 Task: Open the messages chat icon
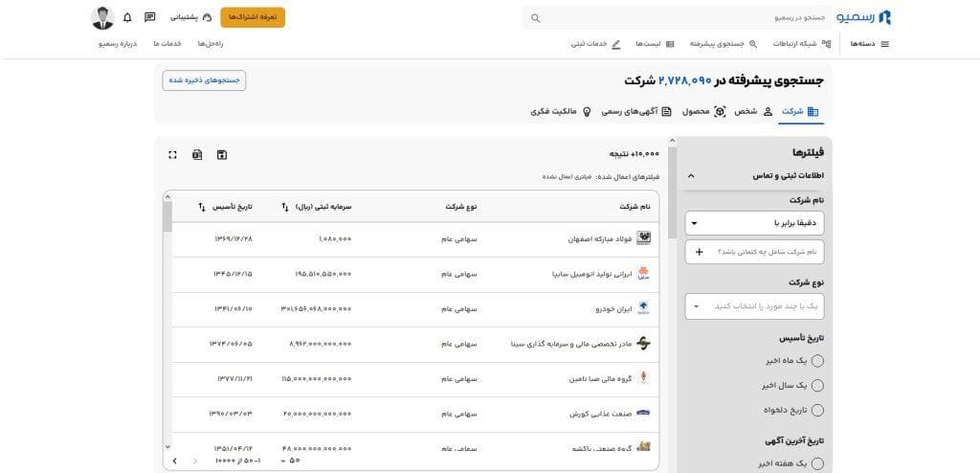150,17
